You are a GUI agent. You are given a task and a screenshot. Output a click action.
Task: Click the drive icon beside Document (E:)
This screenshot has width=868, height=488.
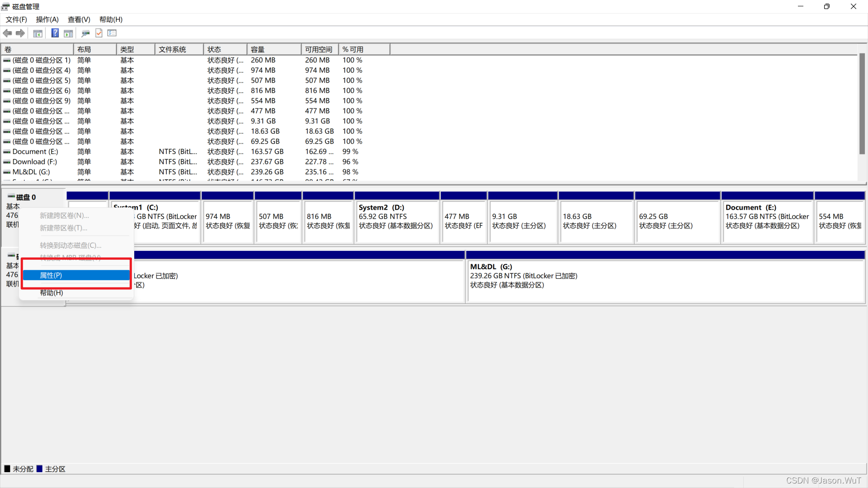click(x=7, y=152)
